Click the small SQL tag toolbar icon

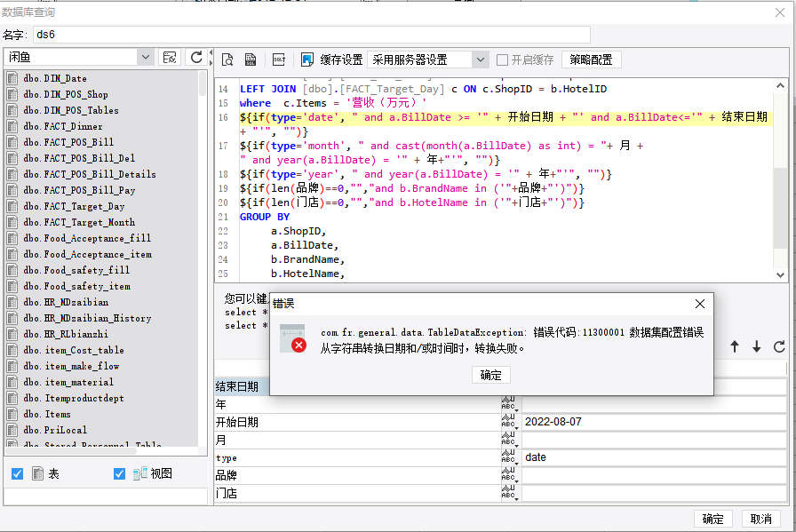(278, 60)
